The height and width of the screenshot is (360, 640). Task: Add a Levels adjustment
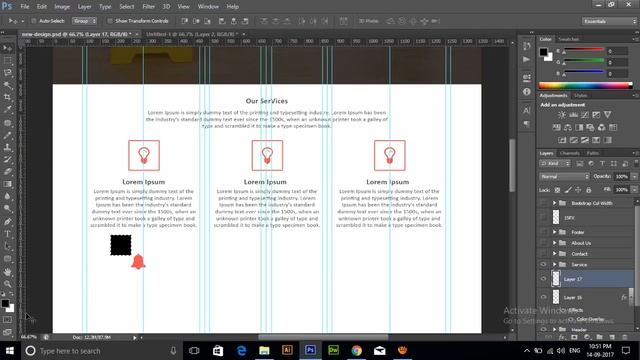(x=573, y=115)
